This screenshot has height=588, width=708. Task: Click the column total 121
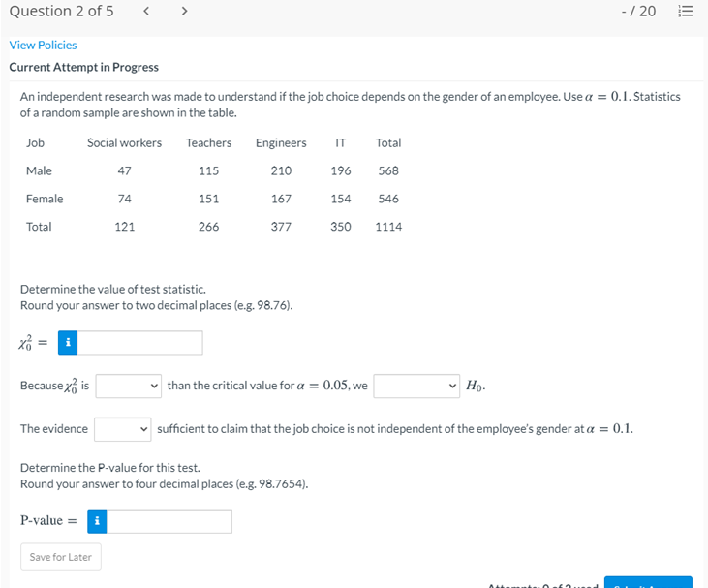124,227
